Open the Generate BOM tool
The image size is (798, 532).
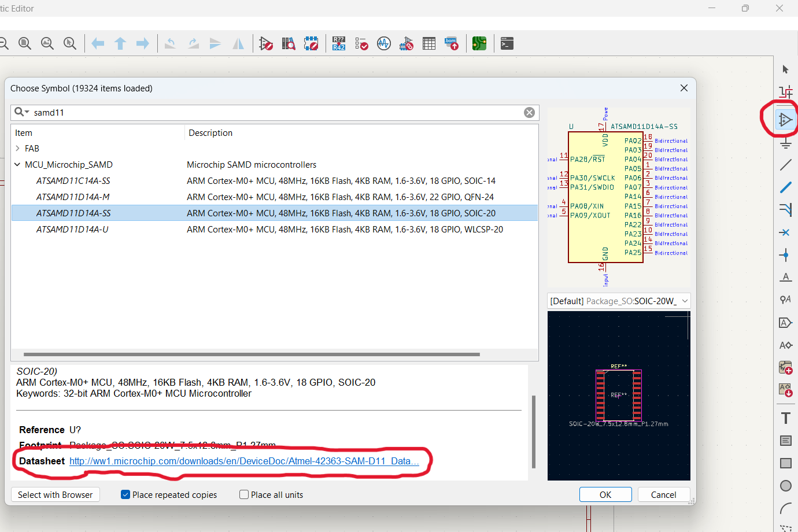[x=452, y=43]
